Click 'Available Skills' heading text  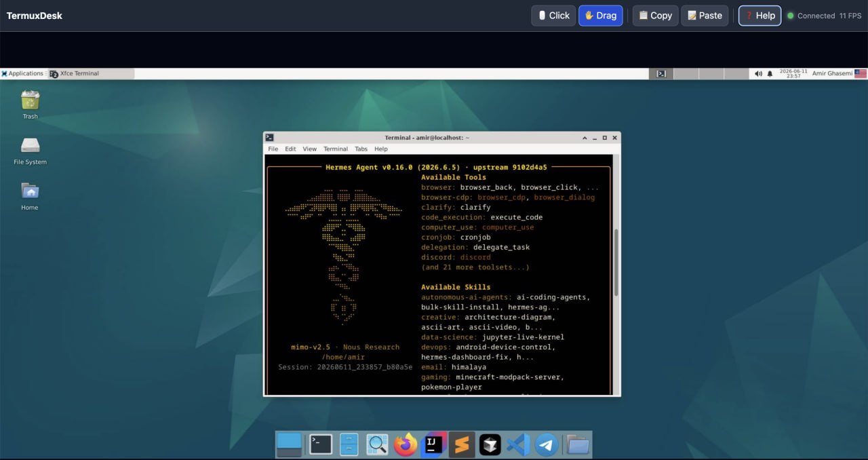pyautogui.click(x=456, y=287)
